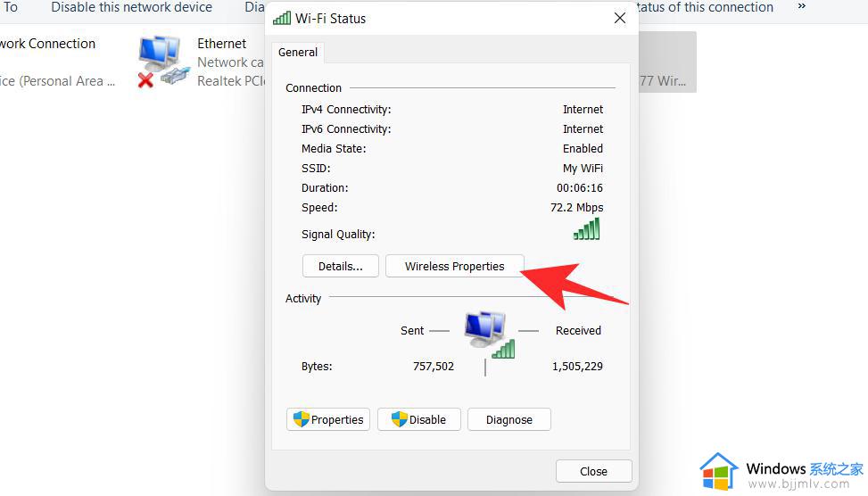Click the SSID value 'My WiFi'
The height and width of the screenshot is (496, 868).
[583, 169]
